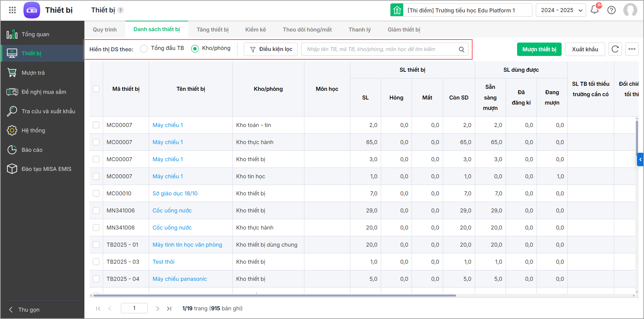Click the horizontal scrollbar below the table
This screenshot has height=319, width=644.
(x=275, y=296)
